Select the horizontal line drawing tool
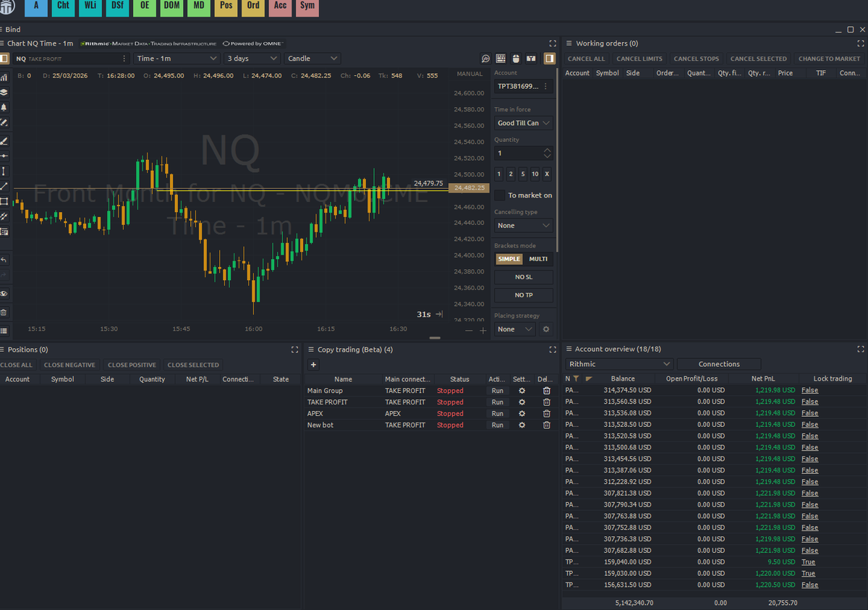Image resolution: width=868 pixels, height=610 pixels. [x=4, y=156]
